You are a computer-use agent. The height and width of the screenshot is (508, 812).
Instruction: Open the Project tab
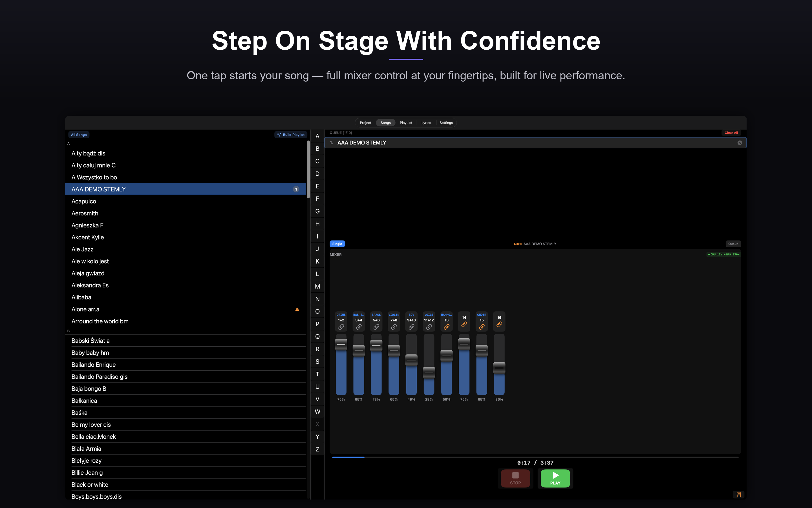pos(365,123)
